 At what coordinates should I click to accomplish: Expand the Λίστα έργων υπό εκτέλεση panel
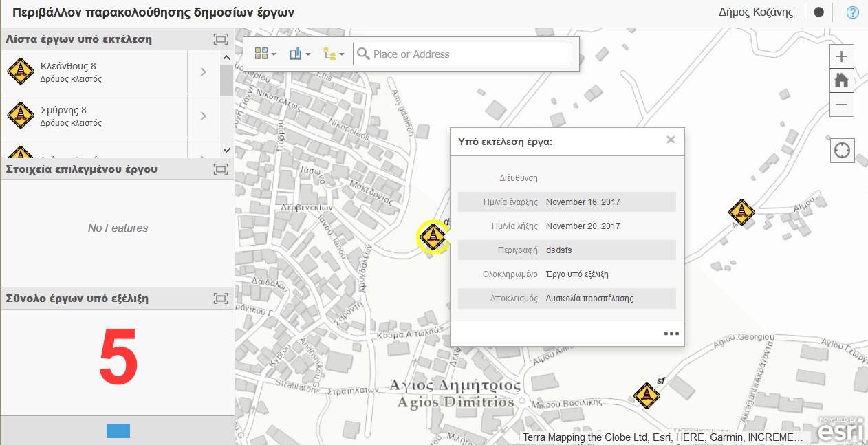pyautogui.click(x=220, y=39)
